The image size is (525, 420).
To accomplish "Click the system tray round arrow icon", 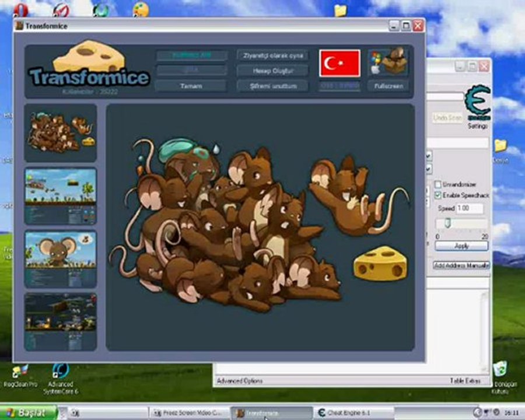I will point(477,412).
